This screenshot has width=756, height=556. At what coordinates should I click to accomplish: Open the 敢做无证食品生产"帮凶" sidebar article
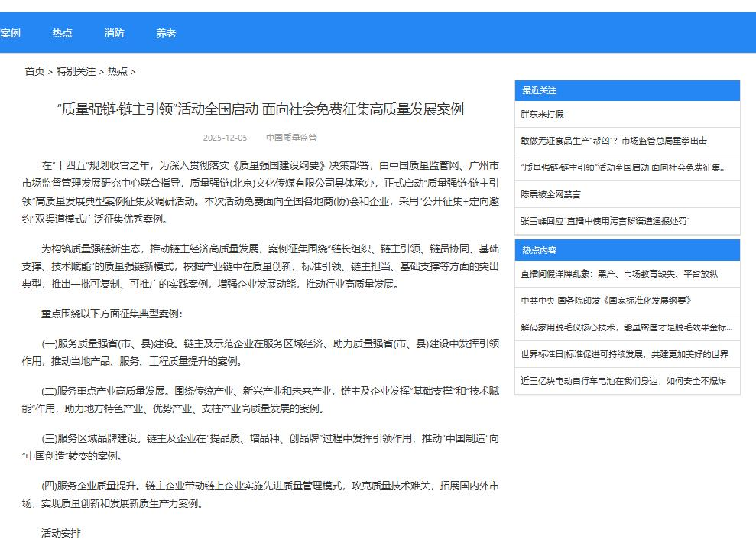(614, 141)
